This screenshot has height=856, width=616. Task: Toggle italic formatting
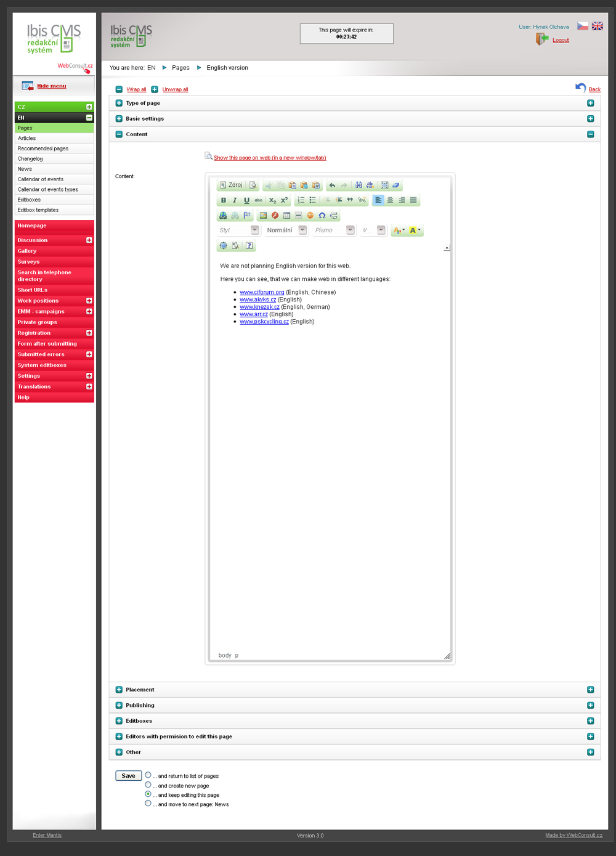pyautogui.click(x=235, y=200)
